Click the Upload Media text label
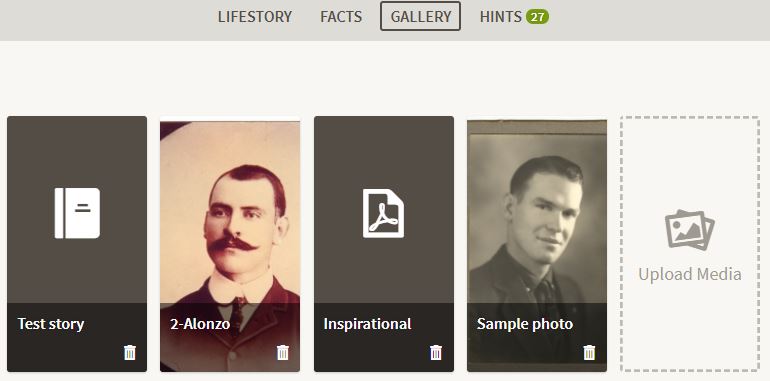Viewport: 770px width, 381px height. [x=690, y=274]
